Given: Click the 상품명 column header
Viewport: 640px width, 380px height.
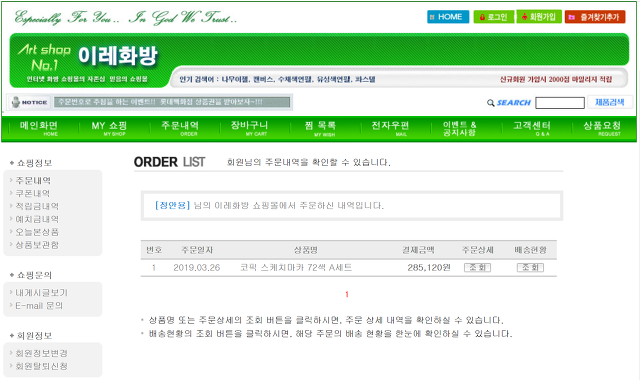Looking at the screenshot, I should pos(306,250).
